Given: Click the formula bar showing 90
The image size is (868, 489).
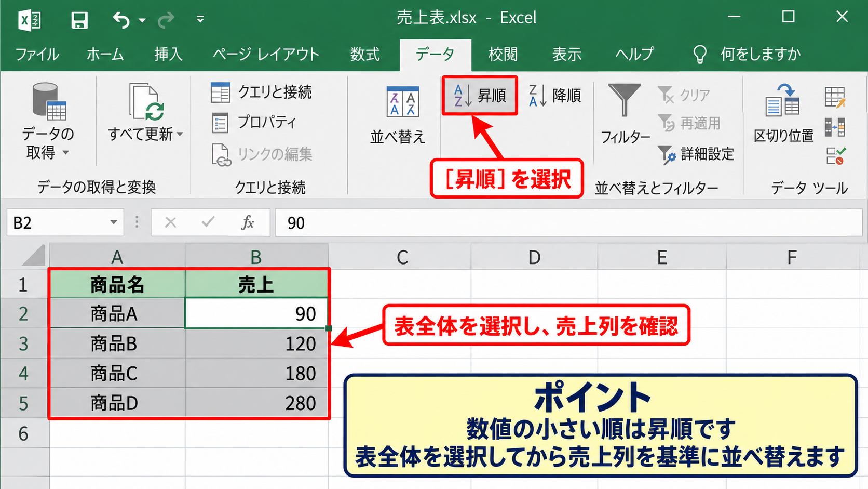Looking at the screenshot, I should (x=568, y=222).
